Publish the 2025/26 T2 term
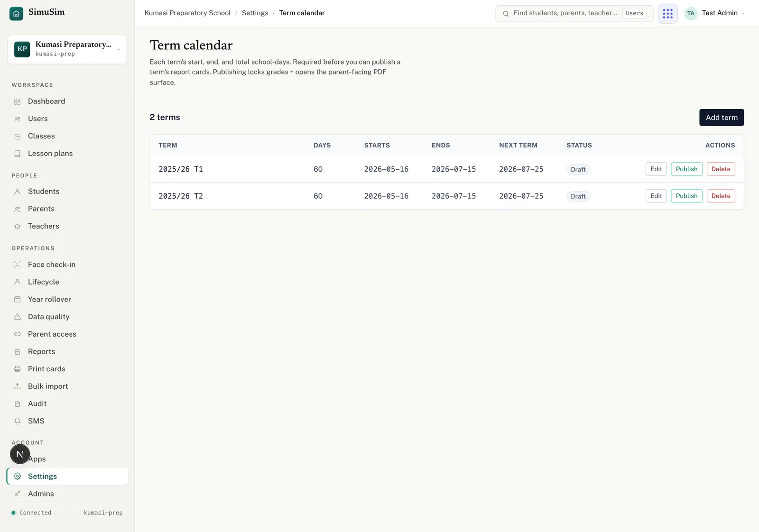This screenshot has width=759, height=532. (686, 196)
